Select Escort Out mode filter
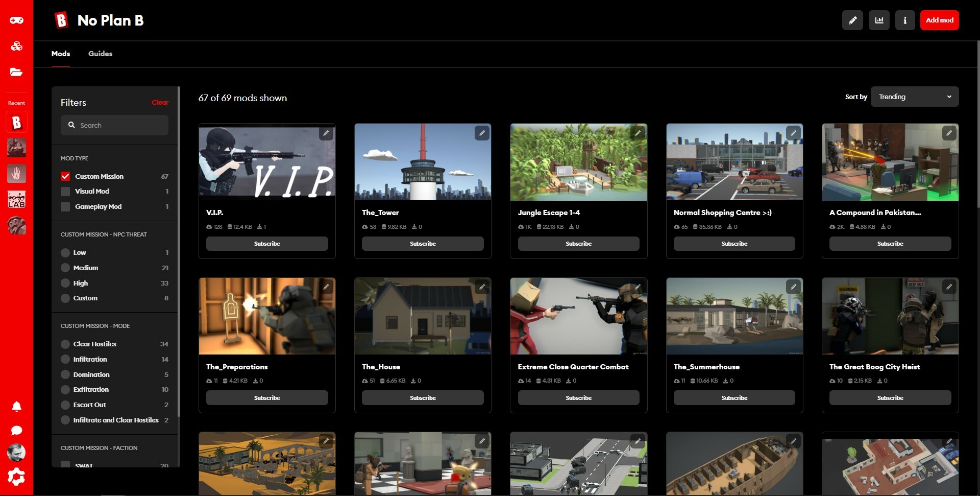980x496 pixels. pos(65,405)
